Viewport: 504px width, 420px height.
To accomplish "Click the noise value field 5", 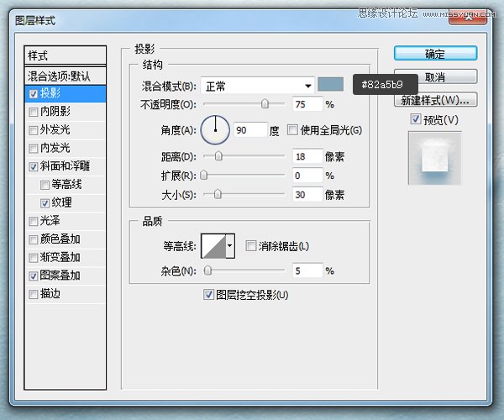I will click(307, 270).
